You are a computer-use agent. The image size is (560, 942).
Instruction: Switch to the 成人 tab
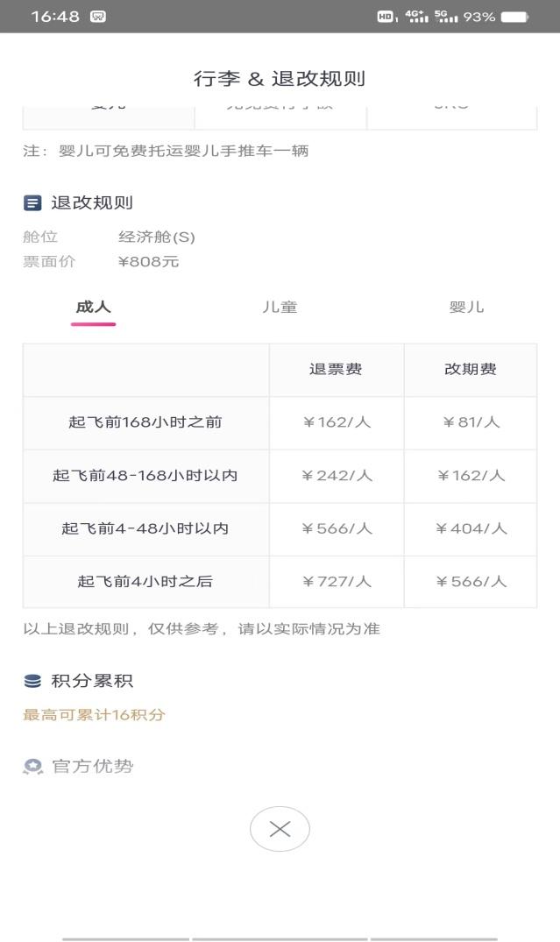click(94, 308)
